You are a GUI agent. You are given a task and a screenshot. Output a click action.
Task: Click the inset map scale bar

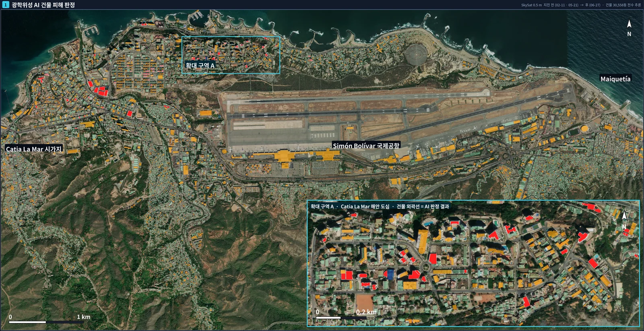click(341, 318)
